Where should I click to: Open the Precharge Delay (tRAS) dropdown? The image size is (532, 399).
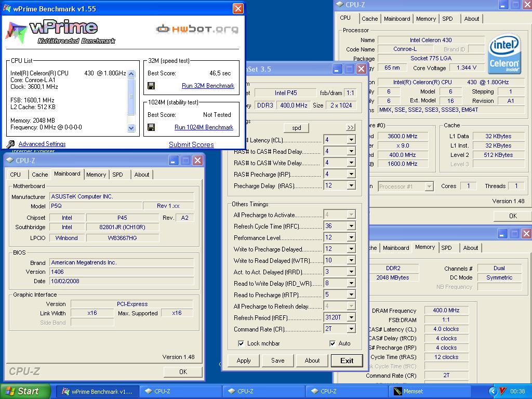(351, 185)
